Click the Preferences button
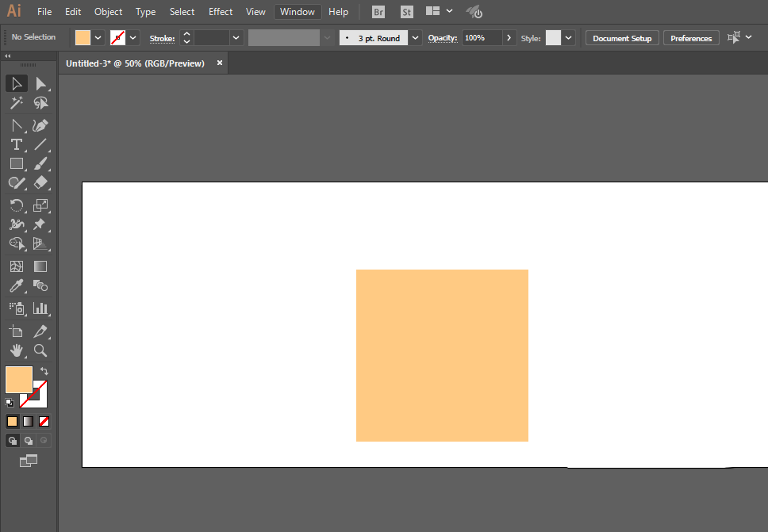The image size is (768, 532). point(691,38)
